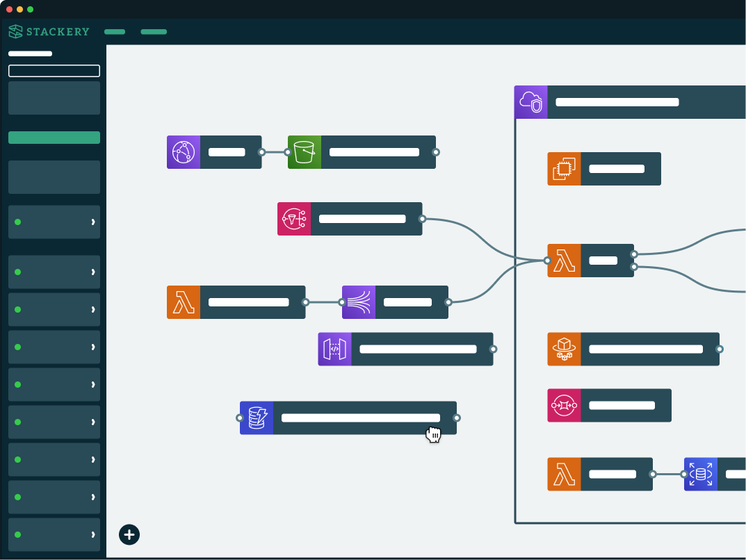Click the green highlighted sidebar button
The image size is (746, 560).
pos(54,138)
